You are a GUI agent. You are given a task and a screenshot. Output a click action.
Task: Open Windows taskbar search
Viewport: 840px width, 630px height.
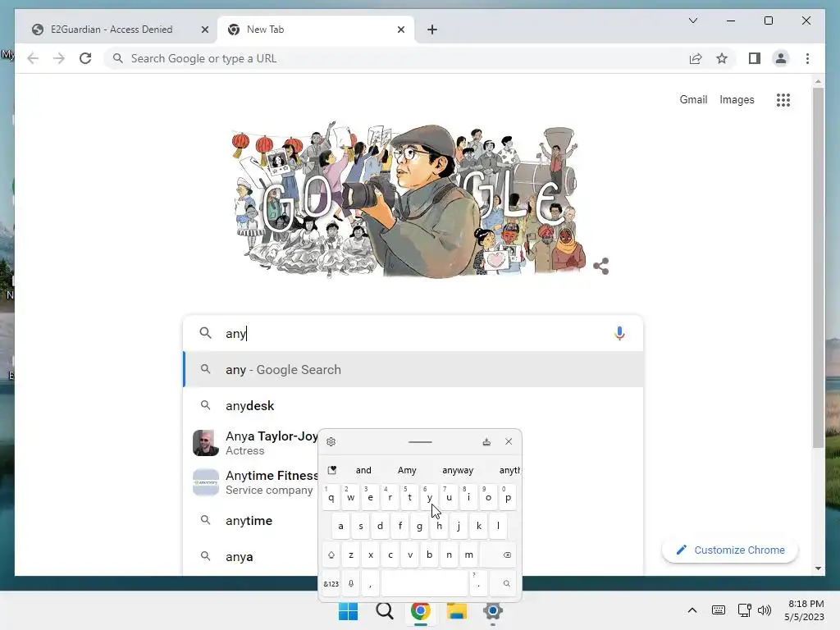tap(385, 611)
